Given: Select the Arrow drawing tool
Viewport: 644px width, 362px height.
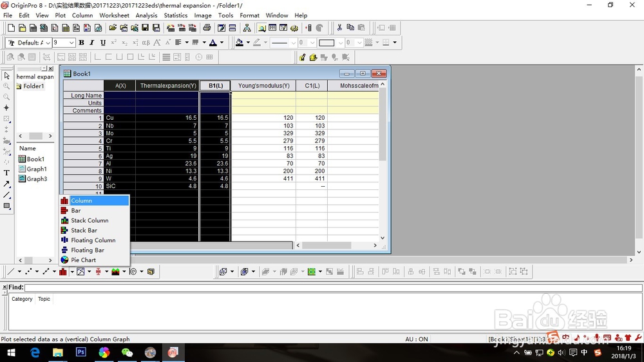Looking at the screenshot, I should click(6, 184).
